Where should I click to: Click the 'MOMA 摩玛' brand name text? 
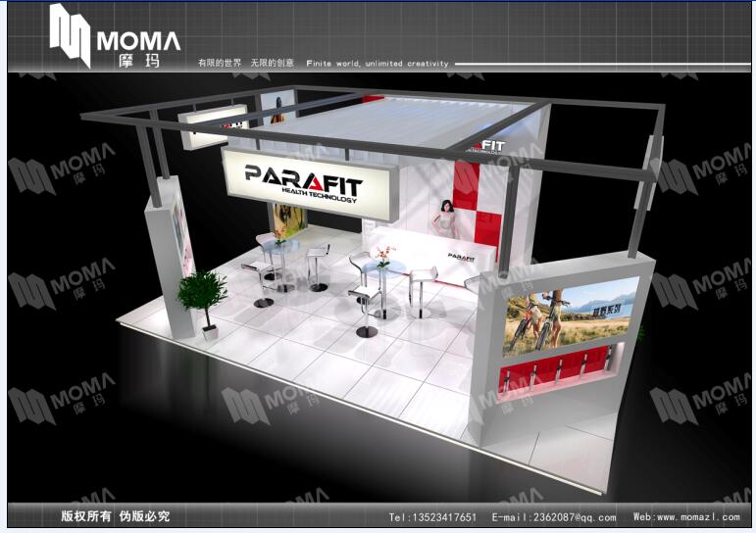point(138,49)
